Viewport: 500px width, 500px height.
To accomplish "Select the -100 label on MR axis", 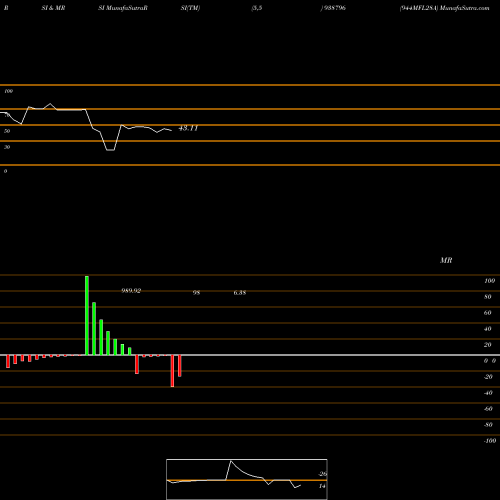I will [490, 441].
